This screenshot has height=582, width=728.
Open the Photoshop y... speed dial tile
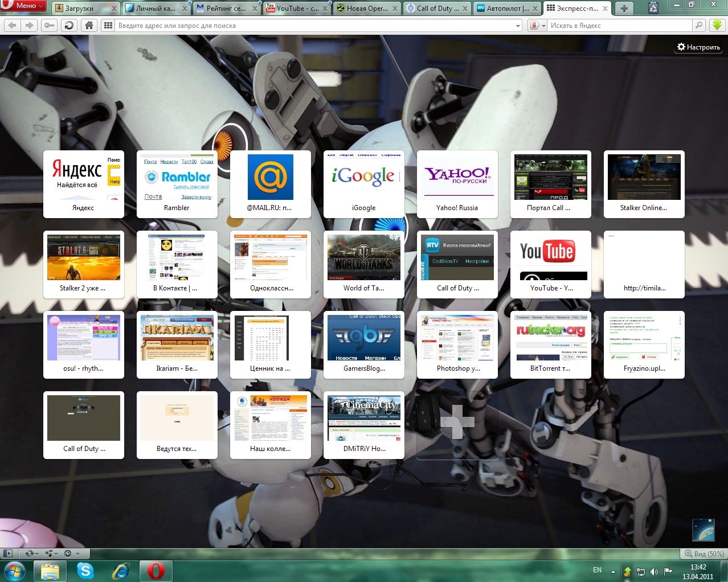(x=457, y=345)
